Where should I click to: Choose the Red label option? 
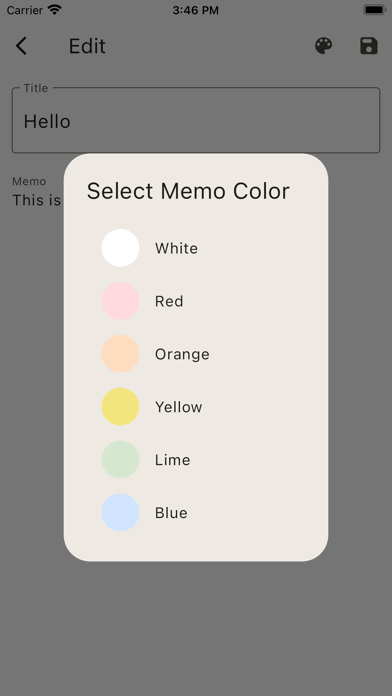click(x=169, y=301)
